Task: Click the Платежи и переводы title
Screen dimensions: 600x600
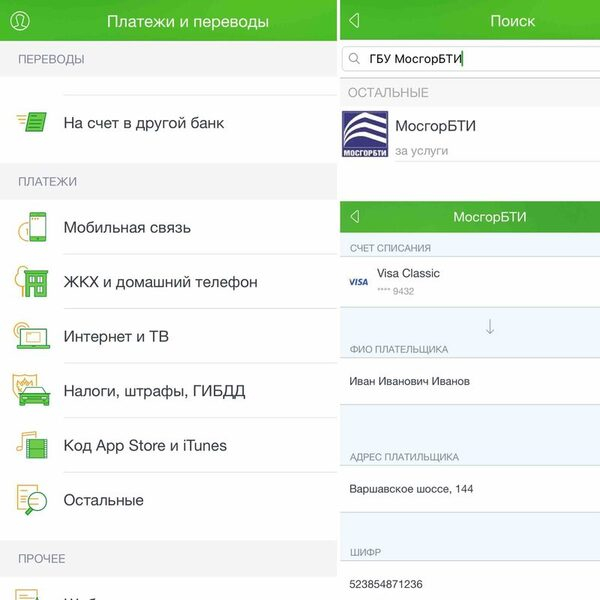Action: click(x=188, y=21)
